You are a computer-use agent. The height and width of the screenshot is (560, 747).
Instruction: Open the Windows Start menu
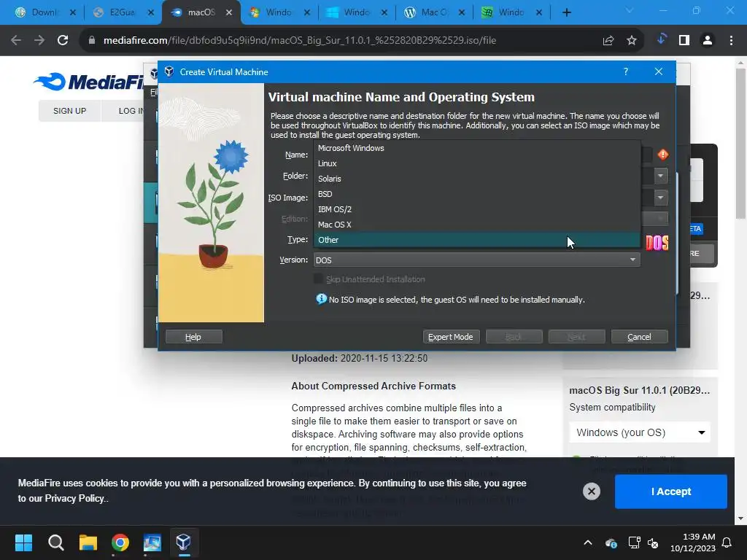23,542
